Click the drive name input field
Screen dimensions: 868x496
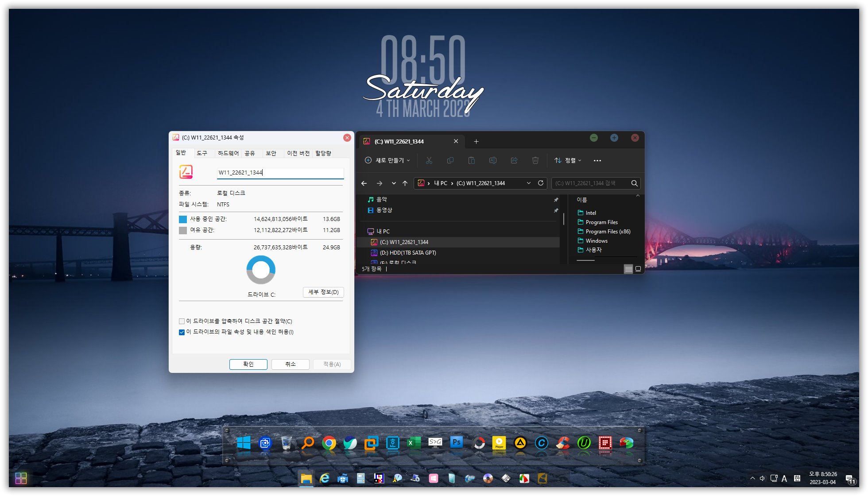(280, 173)
